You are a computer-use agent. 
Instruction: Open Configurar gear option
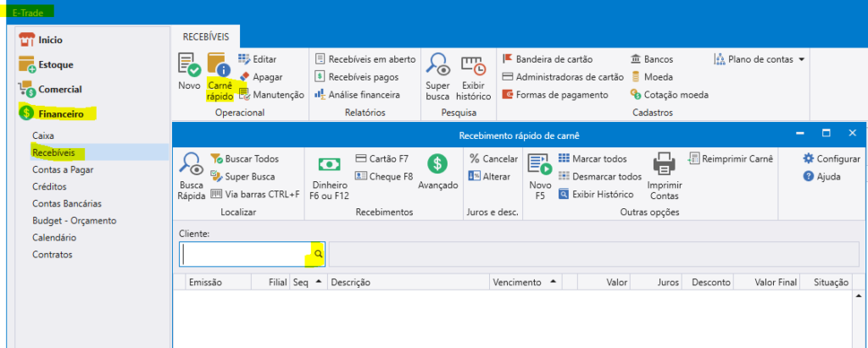pyautogui.click(x=831, y=158)
